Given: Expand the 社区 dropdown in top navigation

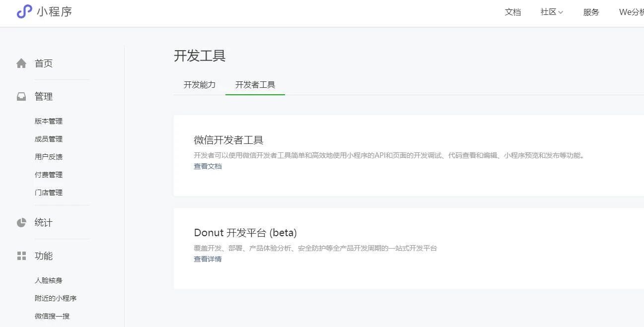Looking at the screenshot, I should (x=552, y=12).
